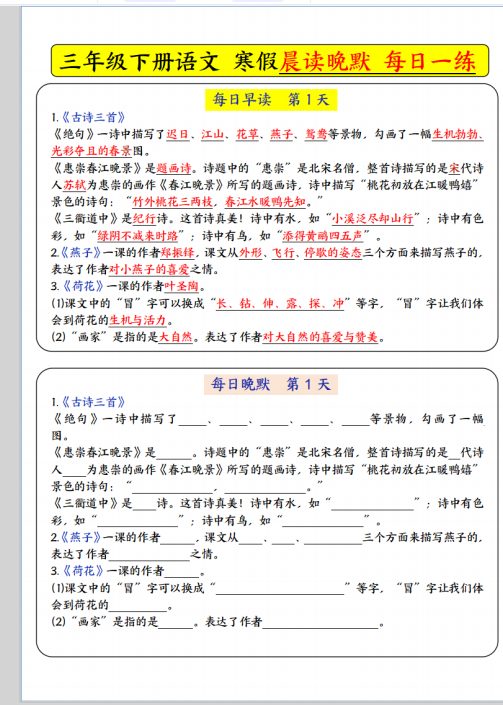The height and width of the screenshot is (705, 503).
Task: Click the red answer '江山'
Action: click(x=213, y=134)
